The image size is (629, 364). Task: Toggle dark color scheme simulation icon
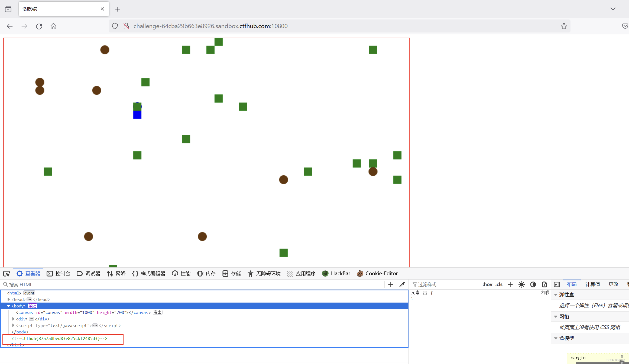point(533,284)
